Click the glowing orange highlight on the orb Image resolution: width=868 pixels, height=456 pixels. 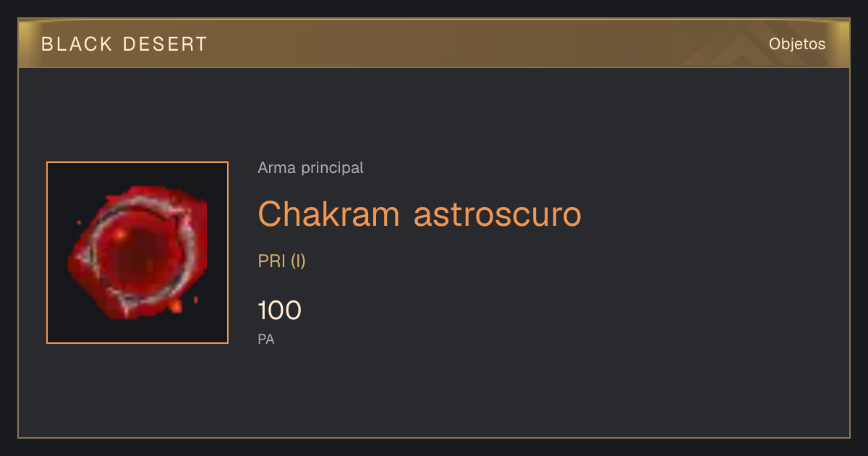point(121,234)
